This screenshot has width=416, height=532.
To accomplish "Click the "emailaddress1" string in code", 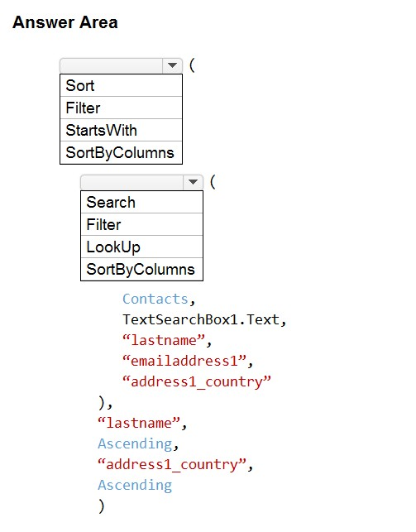I will pos(184,361).
